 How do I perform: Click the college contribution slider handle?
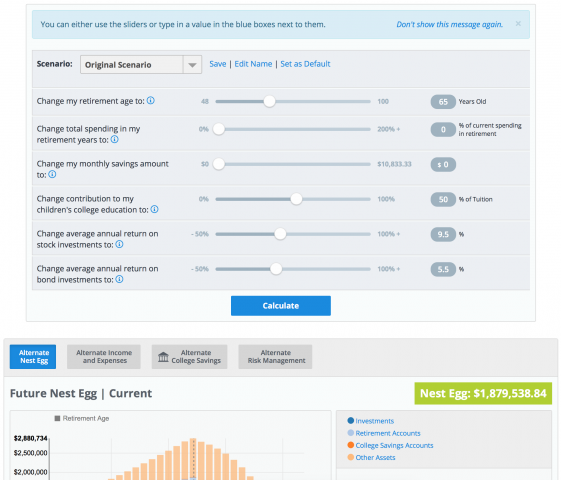coord(296,199)
